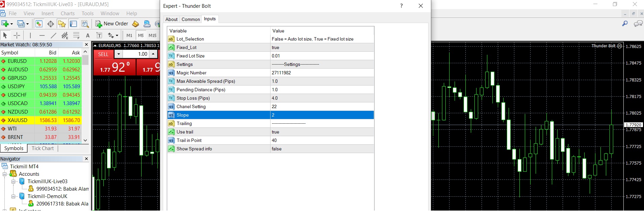
Task: Select the Text label tool
Action: click(x=99, y=35)
